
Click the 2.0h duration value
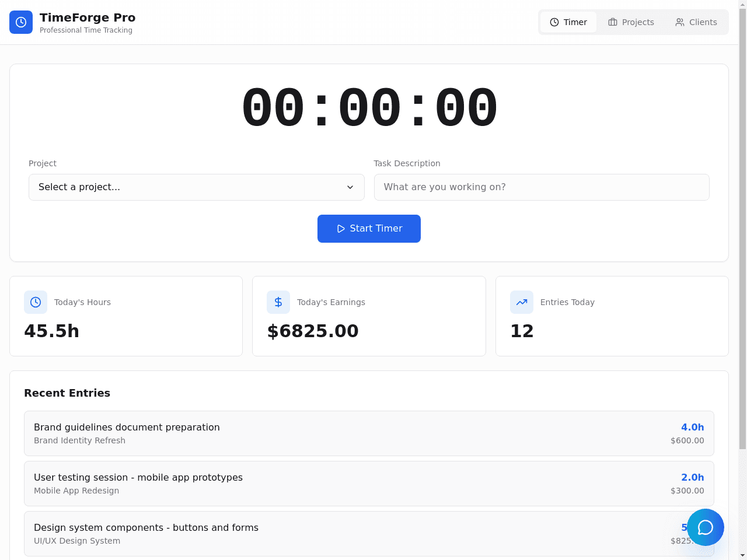[693, 478]
